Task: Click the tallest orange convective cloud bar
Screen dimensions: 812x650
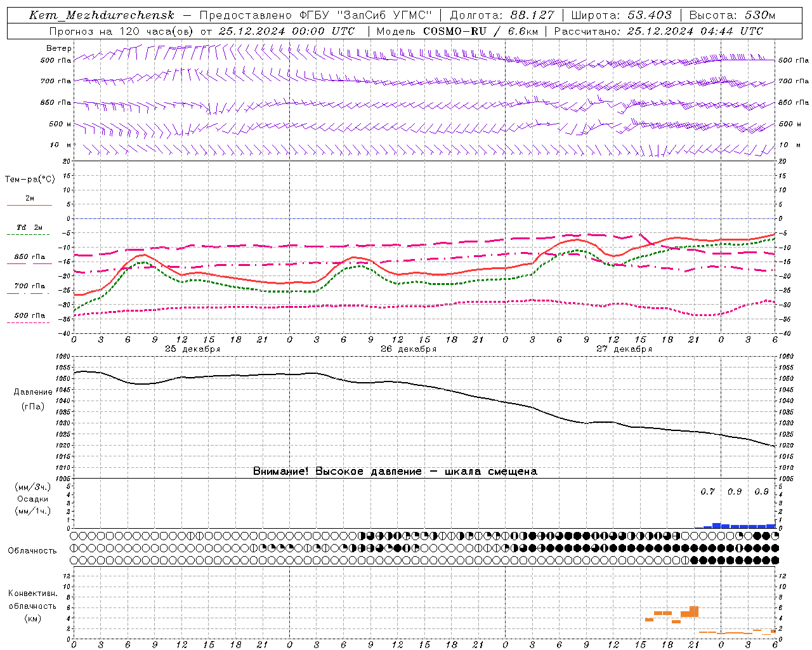Action: click(694, 611)
